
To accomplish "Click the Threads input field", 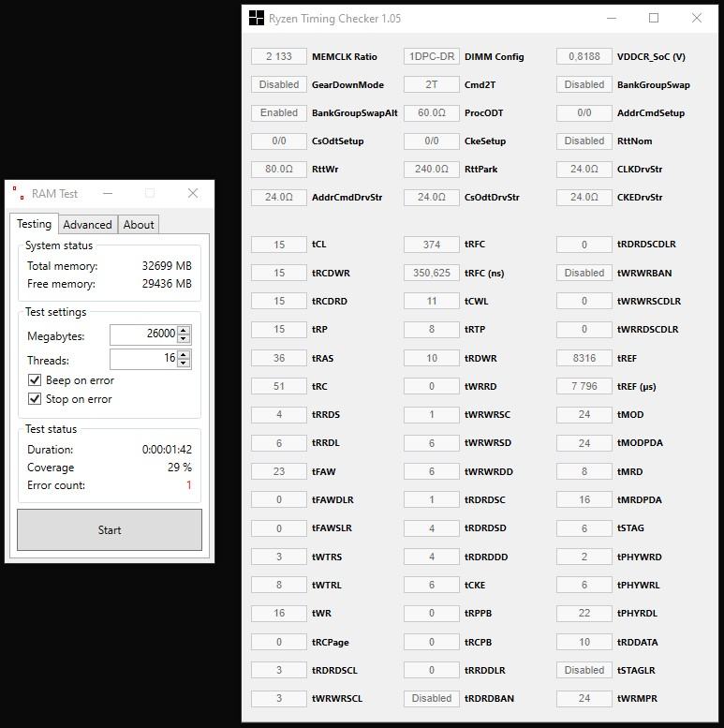I will click(x=143, y=359).
